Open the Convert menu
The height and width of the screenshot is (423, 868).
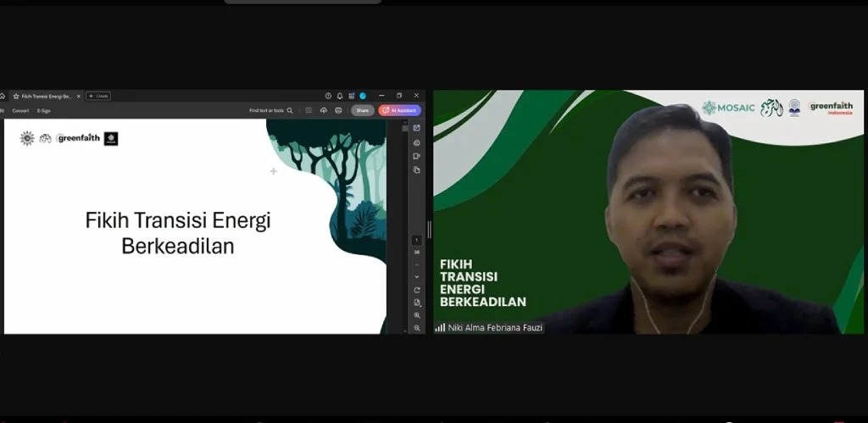[20, 110]
